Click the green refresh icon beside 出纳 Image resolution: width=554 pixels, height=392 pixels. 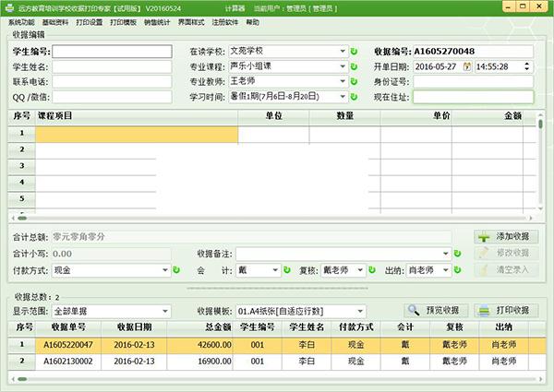[458, 270]
